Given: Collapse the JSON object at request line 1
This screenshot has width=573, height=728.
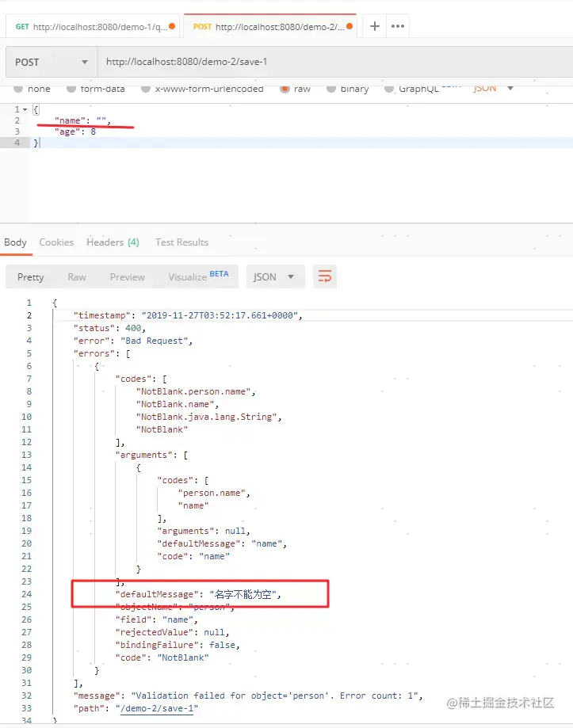Looking at the screenshot, I should [x=25, y=109].
